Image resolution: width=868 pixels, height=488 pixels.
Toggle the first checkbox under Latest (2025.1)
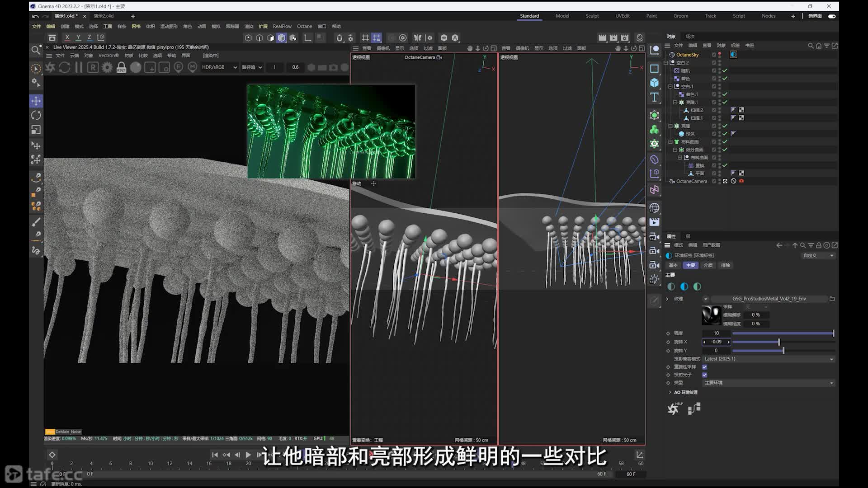click(x=704, y=367)
